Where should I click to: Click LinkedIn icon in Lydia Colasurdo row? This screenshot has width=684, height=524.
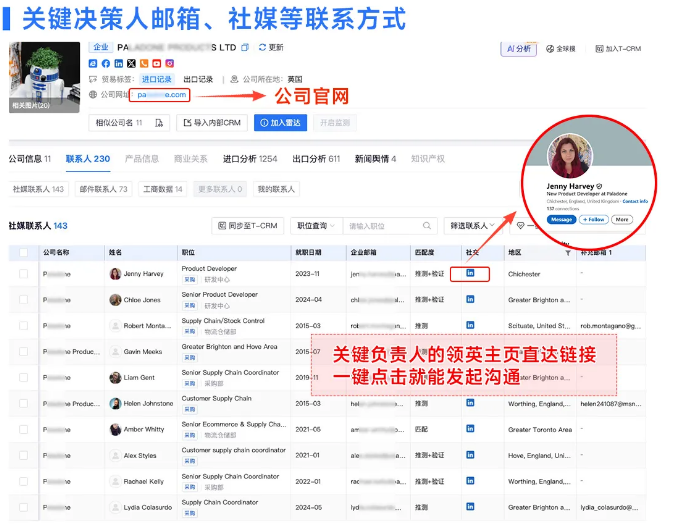(x=470, y=507)
